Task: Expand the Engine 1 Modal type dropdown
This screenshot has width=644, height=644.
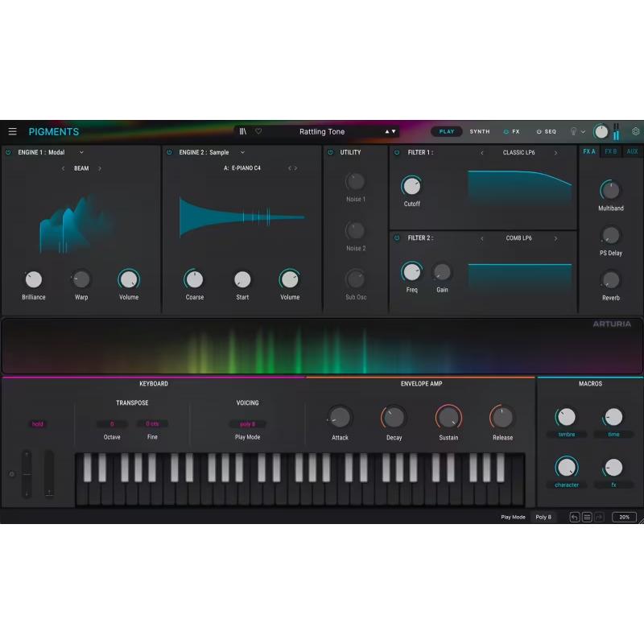Action: coord(81,152)
